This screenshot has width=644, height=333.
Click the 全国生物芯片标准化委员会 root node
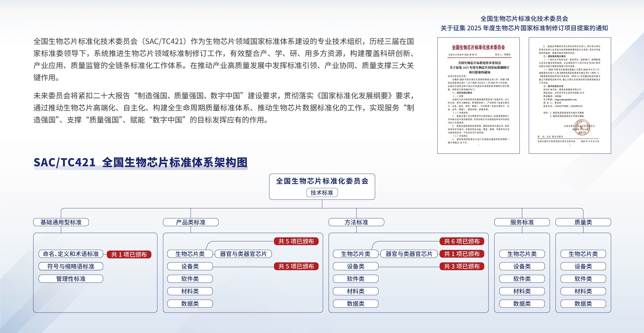pos(322,181)
